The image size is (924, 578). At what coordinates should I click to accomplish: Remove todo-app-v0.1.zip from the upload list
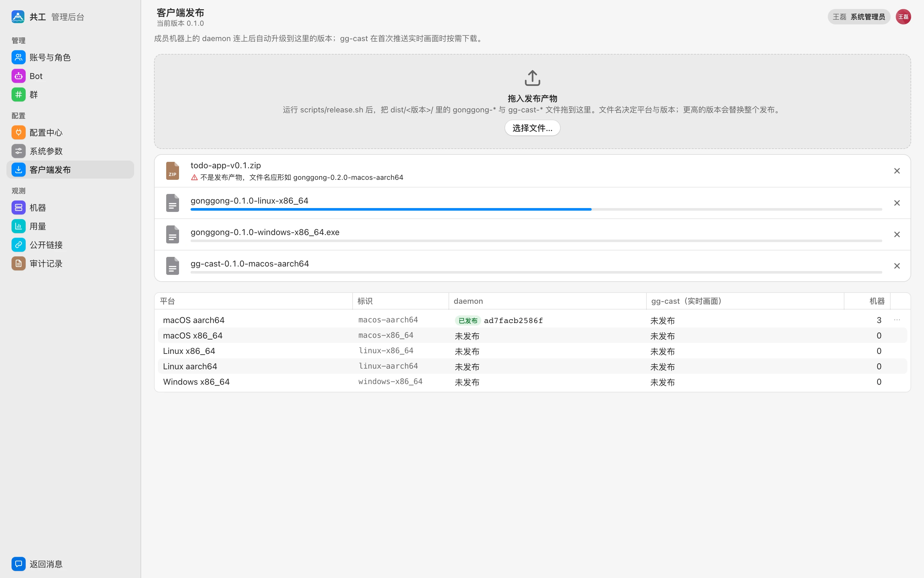(897, 171)
